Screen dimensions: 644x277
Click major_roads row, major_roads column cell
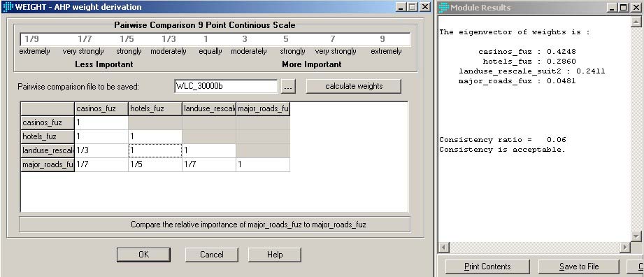tap(263, 165)
